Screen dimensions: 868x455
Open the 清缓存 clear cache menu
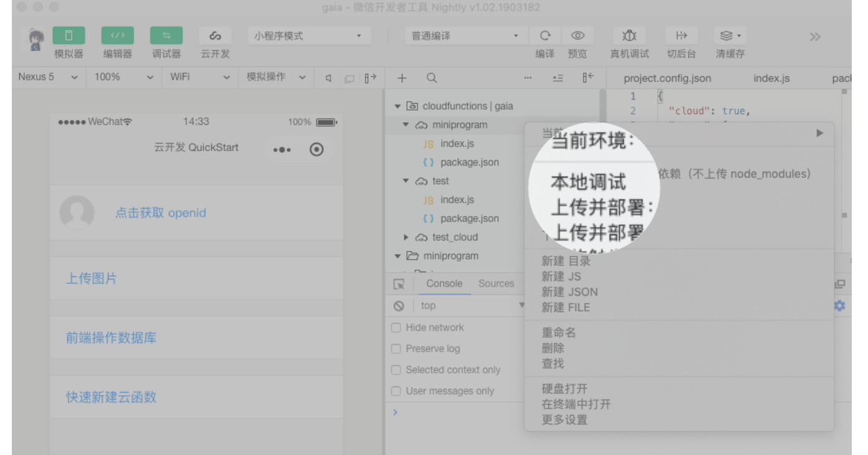pyautogui.click(x=730, y=36)
